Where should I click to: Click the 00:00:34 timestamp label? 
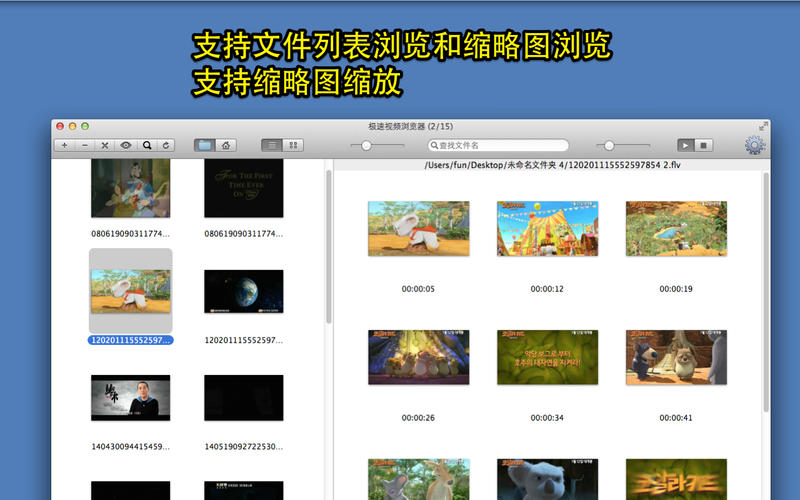click(547, 418)
